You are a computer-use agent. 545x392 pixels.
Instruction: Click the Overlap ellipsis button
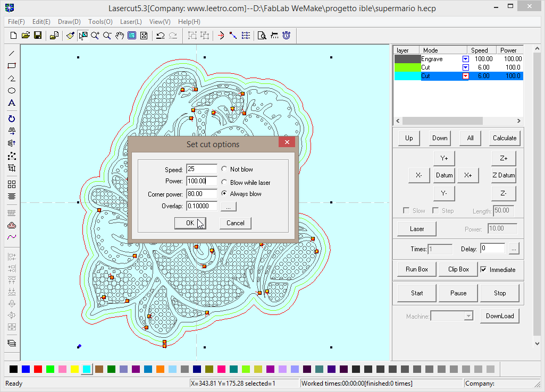pos(228,207)
